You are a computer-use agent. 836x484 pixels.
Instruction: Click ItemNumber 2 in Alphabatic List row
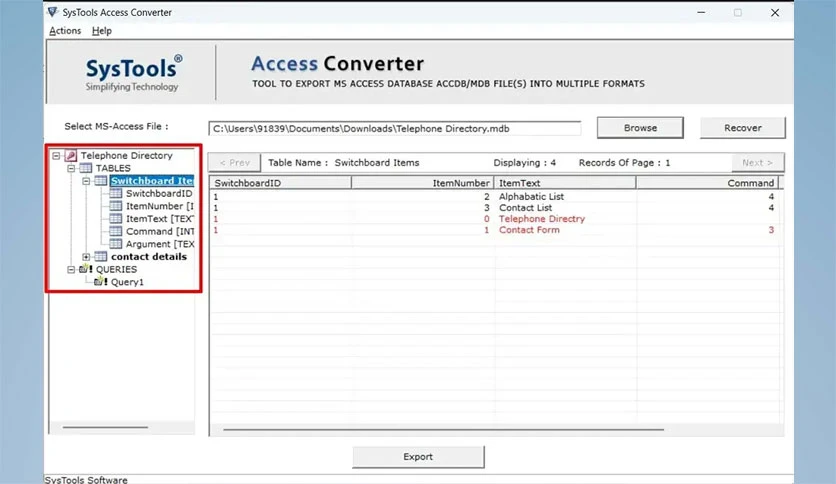486,197
